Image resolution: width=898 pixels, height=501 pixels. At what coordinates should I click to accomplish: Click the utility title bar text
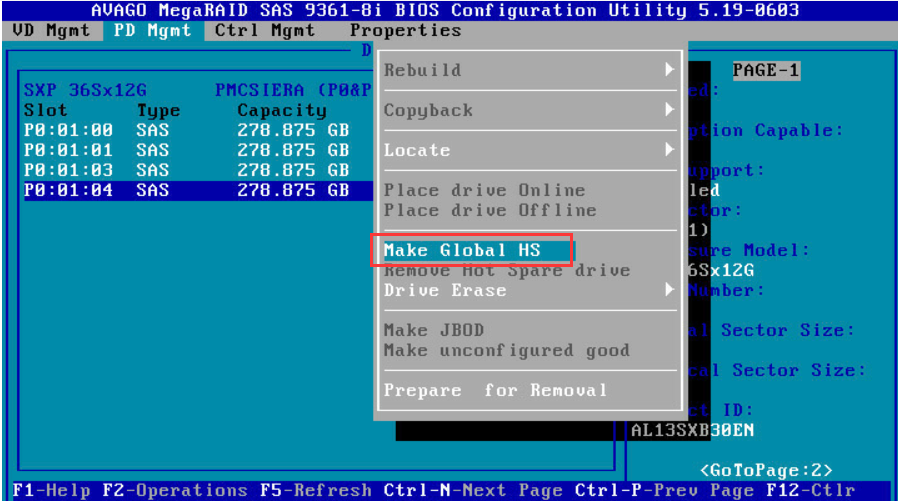445,10
